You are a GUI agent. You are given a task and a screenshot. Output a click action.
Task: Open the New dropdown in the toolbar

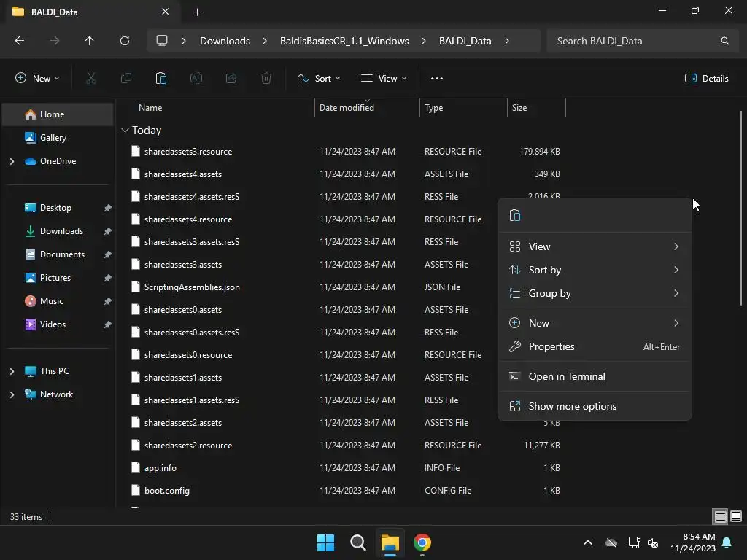[37, 79]
